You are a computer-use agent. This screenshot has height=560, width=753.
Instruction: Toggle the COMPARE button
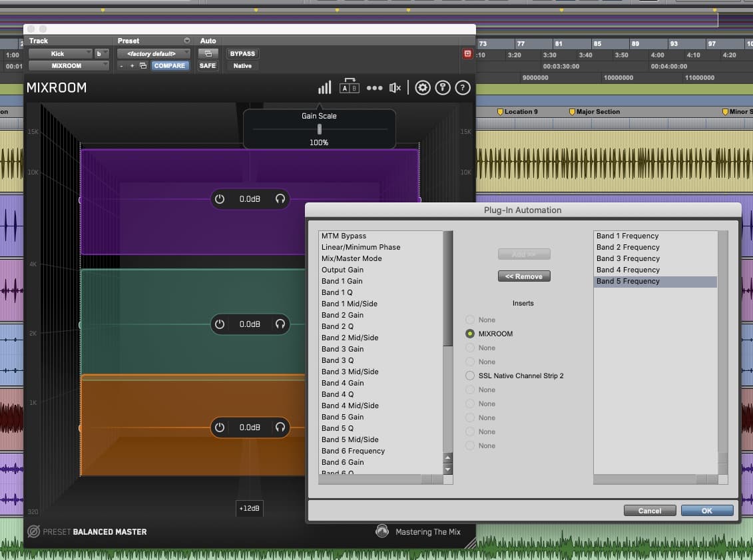pos(170,66)
